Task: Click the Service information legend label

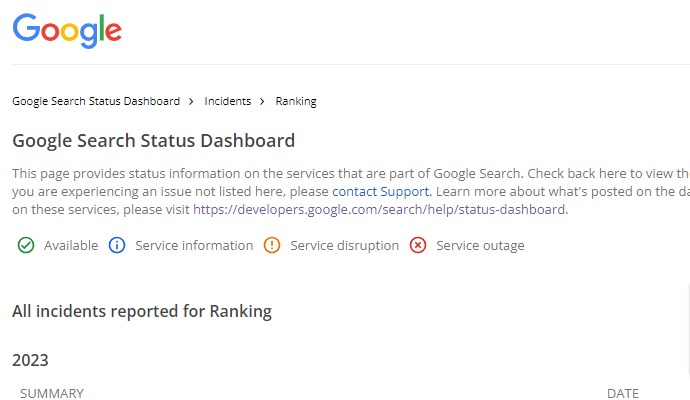Action: coord(194,245)
